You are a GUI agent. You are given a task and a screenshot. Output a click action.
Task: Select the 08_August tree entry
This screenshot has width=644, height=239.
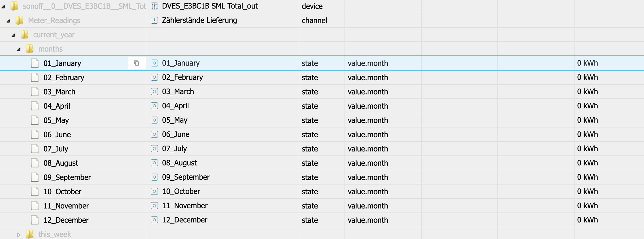tap(61, 163)
